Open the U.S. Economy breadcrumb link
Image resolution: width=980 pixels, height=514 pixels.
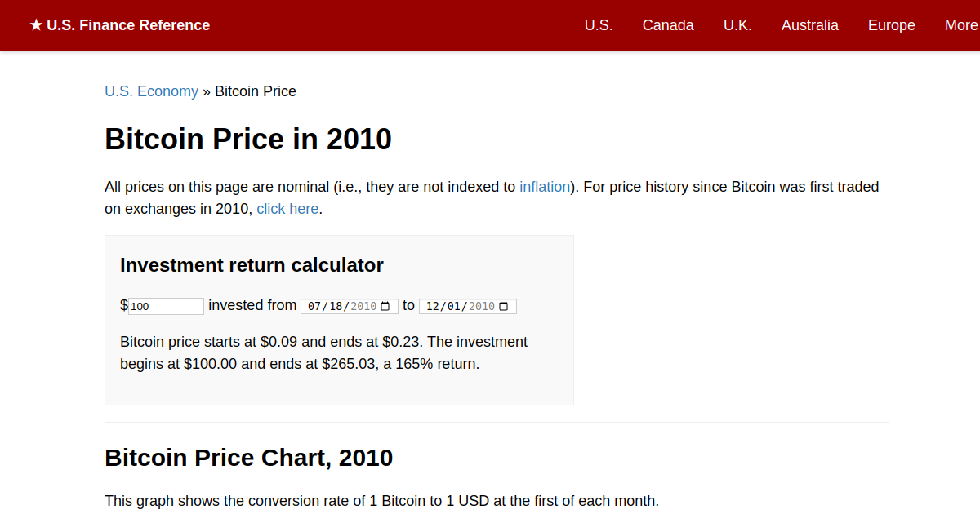click(x=151, y=91)
